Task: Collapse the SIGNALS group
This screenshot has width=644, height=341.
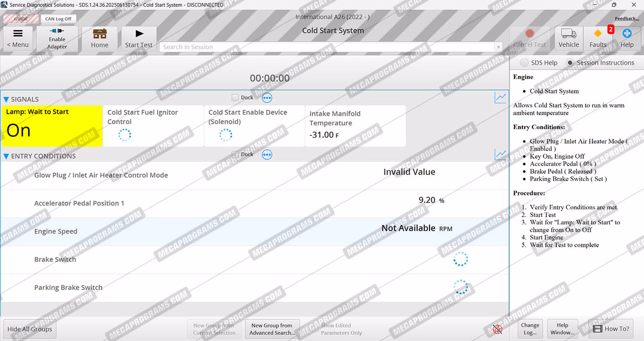Action: tap(6, 100)
